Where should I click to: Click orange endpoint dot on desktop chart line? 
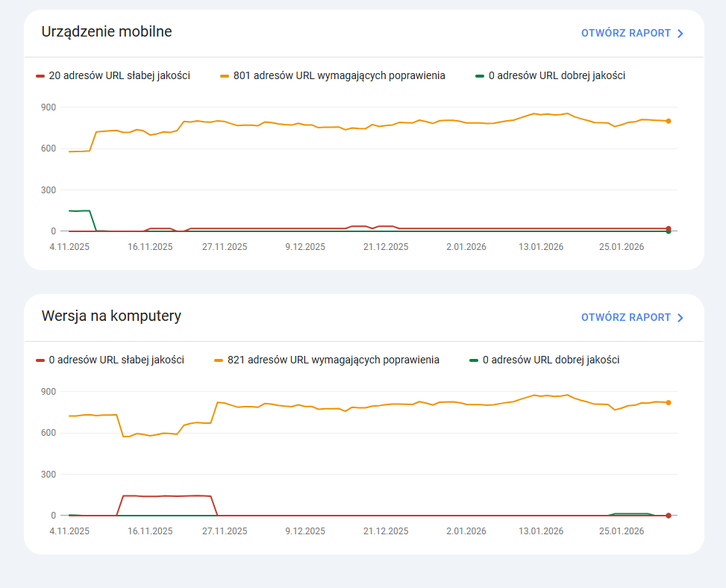(x=669, y=403)
